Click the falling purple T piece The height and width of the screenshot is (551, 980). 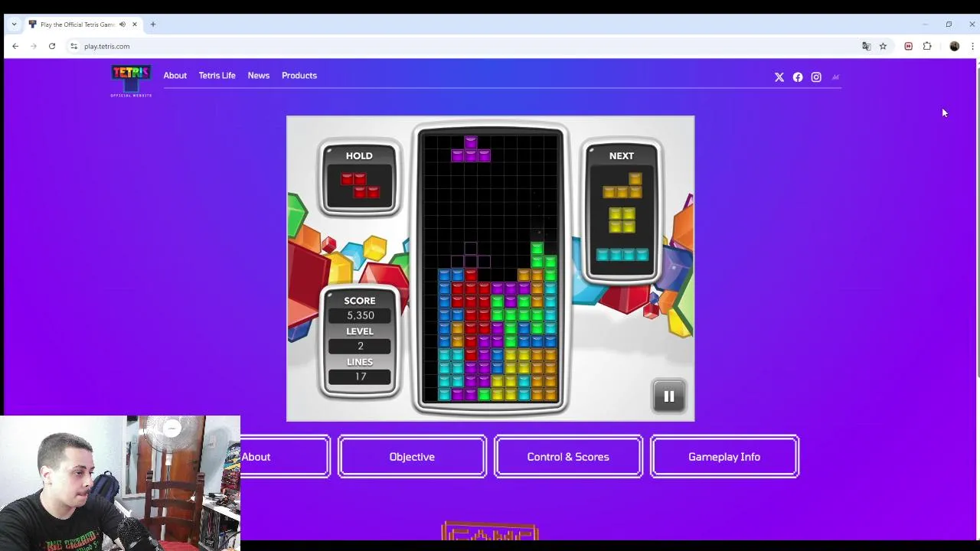(471, 149)
